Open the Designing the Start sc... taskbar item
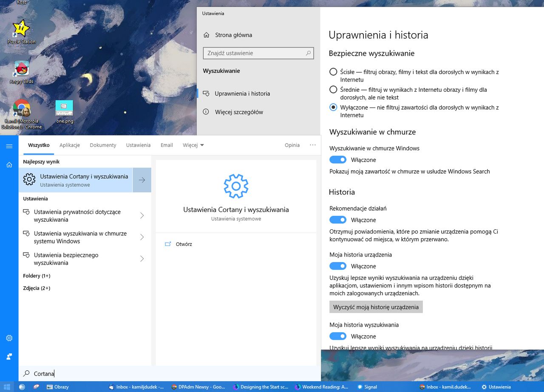Screen dimensions: 544x392 (261, 387)
